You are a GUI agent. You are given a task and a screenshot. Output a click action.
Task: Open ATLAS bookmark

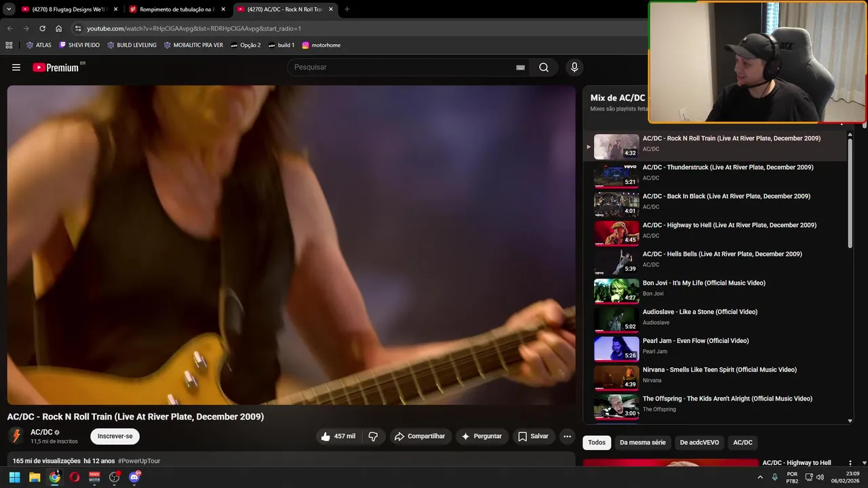pos(39,45)
